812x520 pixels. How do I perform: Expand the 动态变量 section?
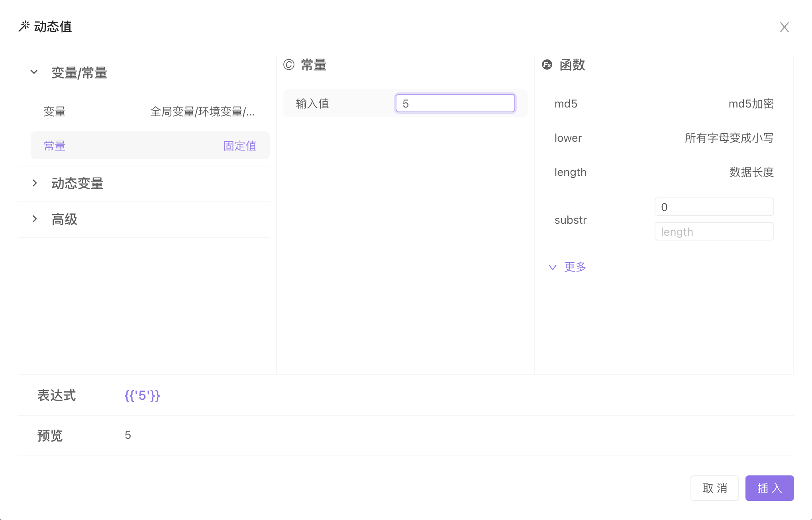(35, 183)
